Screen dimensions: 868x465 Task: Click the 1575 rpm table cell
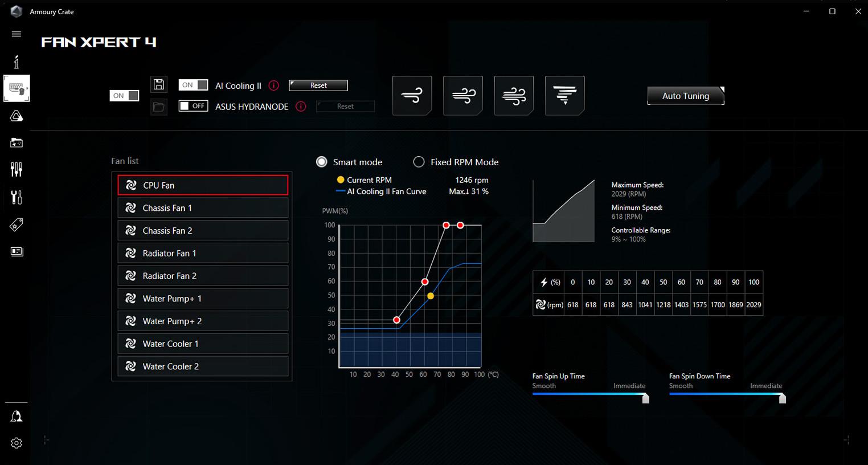point(699,305)
